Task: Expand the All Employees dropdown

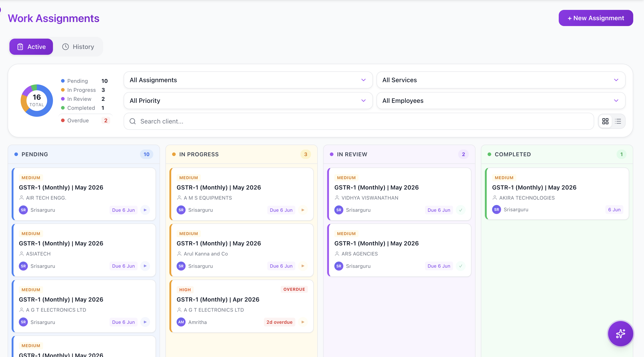Action: coord(501,101)
